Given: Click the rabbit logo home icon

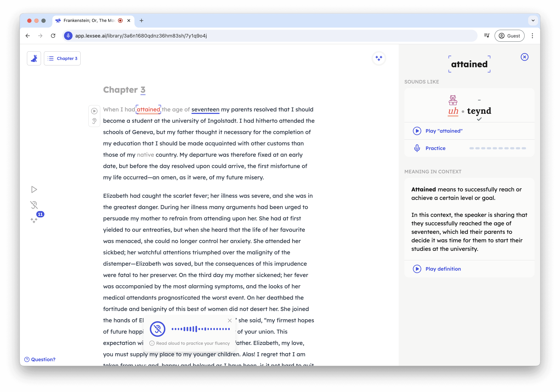Looking at the screenshot, I should (x=34, y=58).
